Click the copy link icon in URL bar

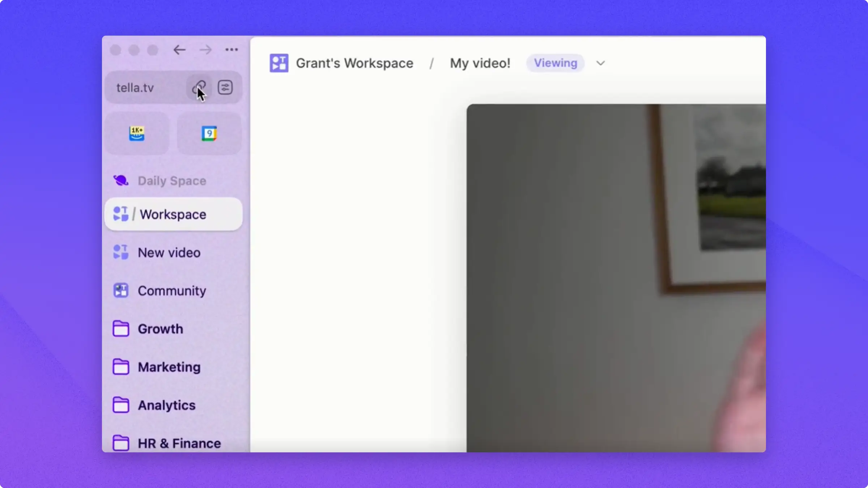coord(199,87)
